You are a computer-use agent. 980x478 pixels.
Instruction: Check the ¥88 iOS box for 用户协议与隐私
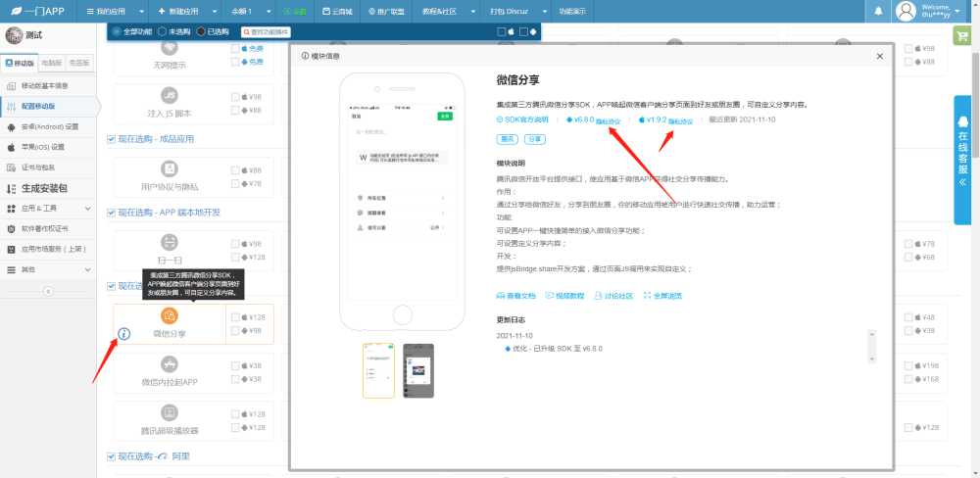click(x=235, y=170)
